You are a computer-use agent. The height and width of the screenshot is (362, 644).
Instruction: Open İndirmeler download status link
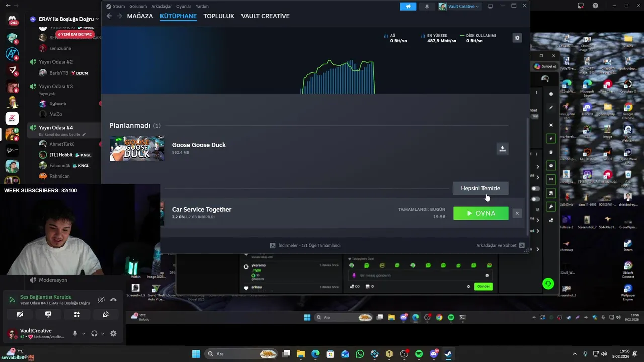(x=305, y=245)
